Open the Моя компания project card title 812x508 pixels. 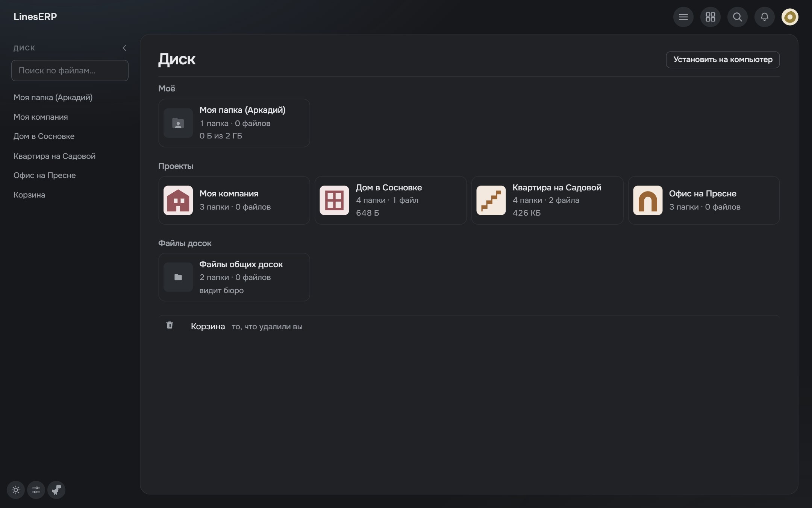point(229,194)
